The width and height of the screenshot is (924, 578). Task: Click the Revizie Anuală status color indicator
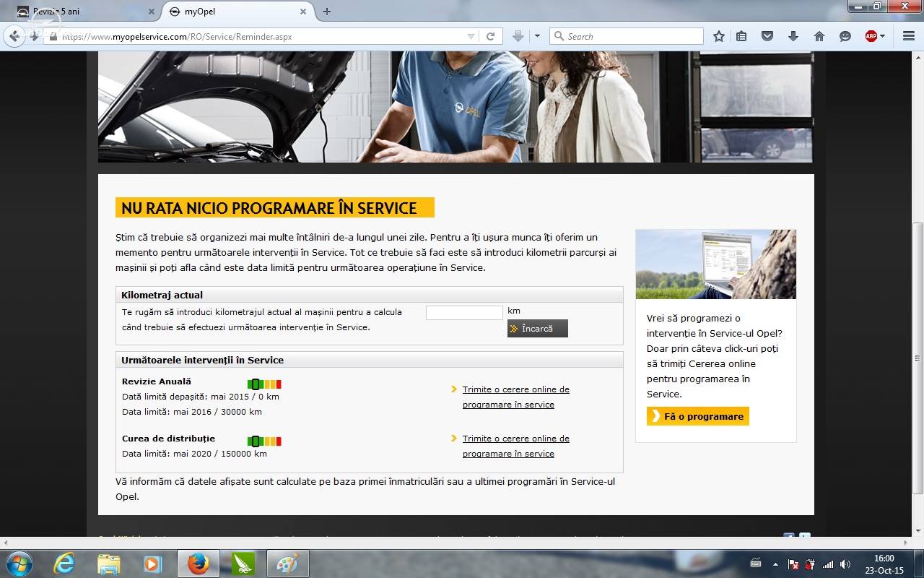click(x=264, y=384)
